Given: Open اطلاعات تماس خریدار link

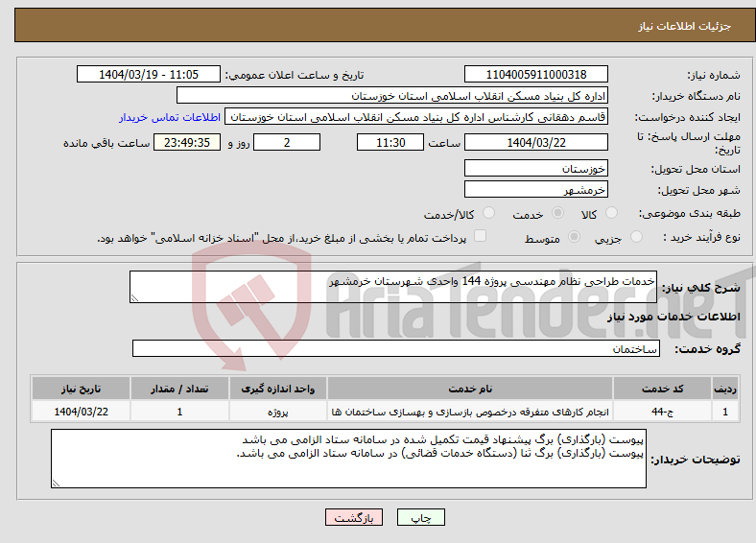Looking at the screenshot, I should [170, 117].
